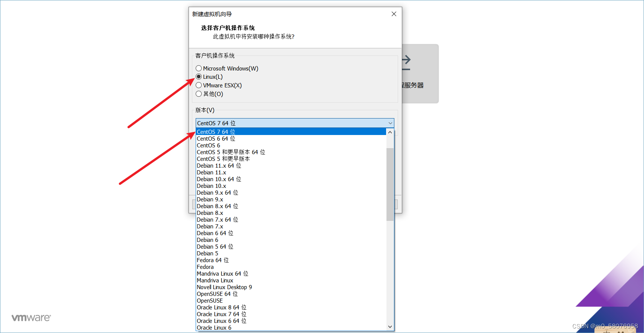Choose Mandriva Linux entry
This screenshot has height=333, width=644.
pos(291,280)
